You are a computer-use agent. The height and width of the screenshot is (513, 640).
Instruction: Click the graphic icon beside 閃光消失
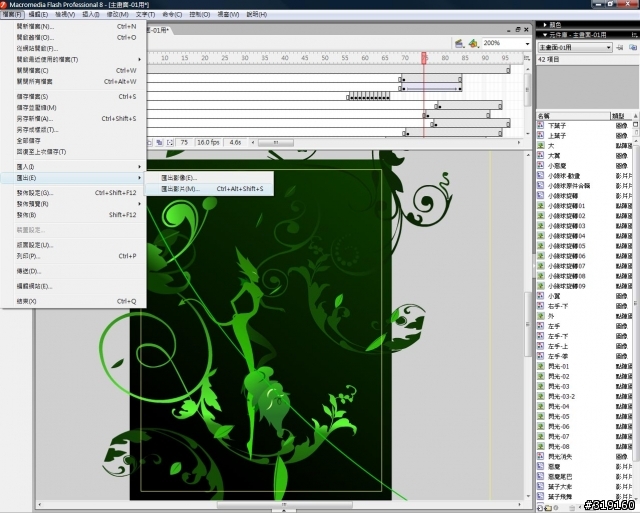(541, 457)
